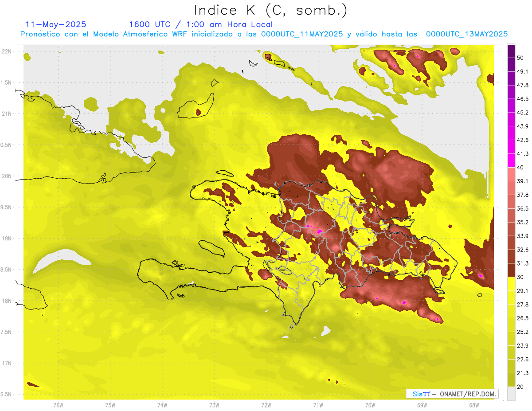The image size is (532, 411).
Task: Click the '7.5N' latitude label
Action: [7, 332]
